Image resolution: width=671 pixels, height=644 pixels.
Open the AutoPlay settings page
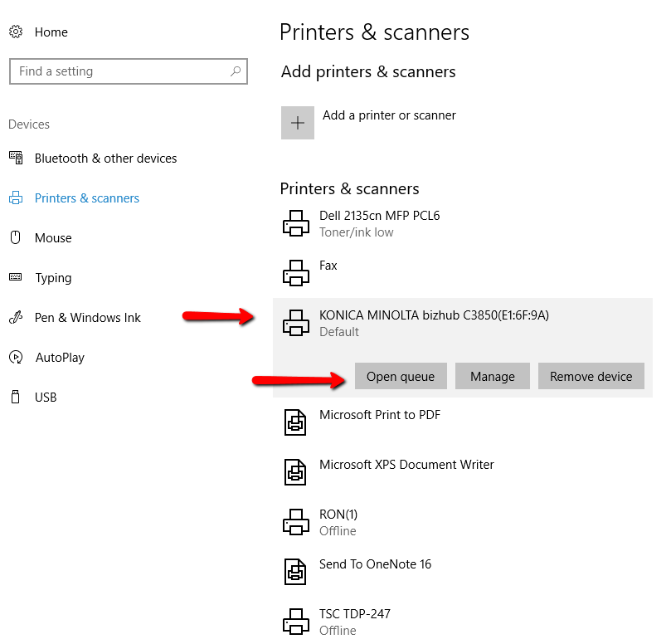60,358
